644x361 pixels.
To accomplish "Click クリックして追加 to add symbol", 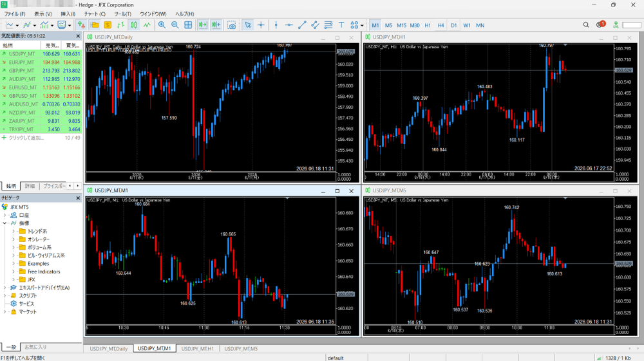I will click(26, 138).
